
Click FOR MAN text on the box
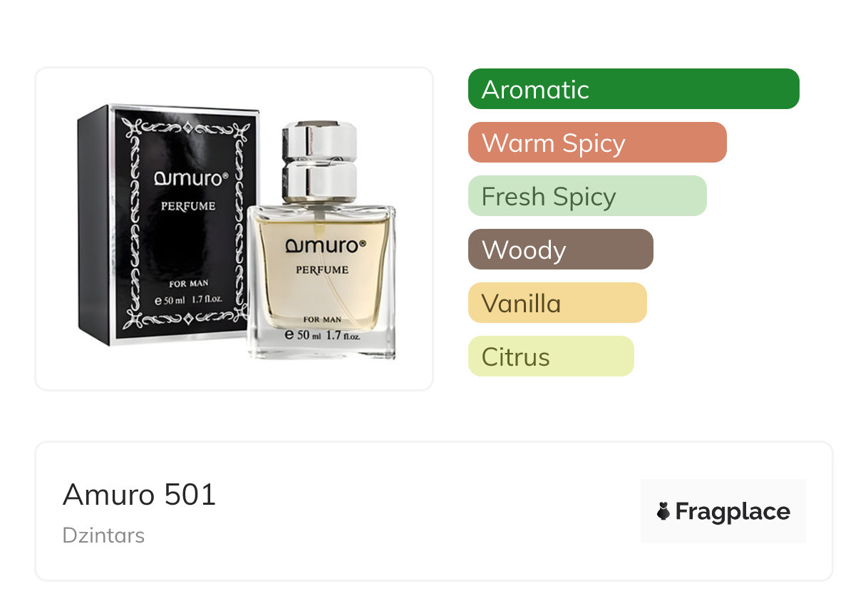tap(189, 284)
